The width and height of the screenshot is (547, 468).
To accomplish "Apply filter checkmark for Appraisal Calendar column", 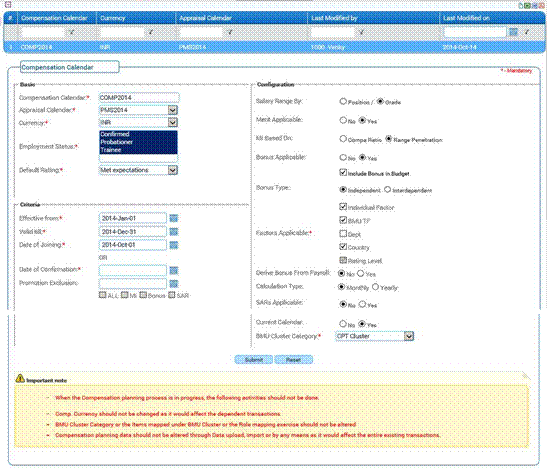I will (x=230, y=32).
